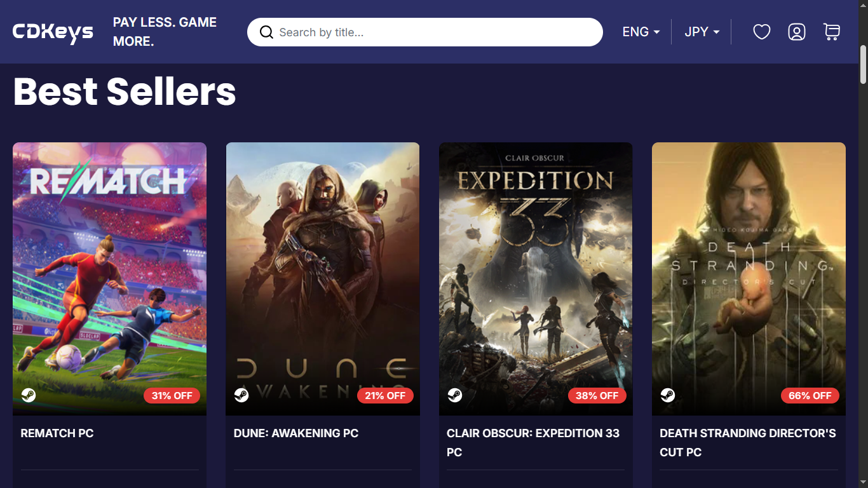Click the 66% OFF discount badge
Screen dimensions: 868x488
coord(810,396)
